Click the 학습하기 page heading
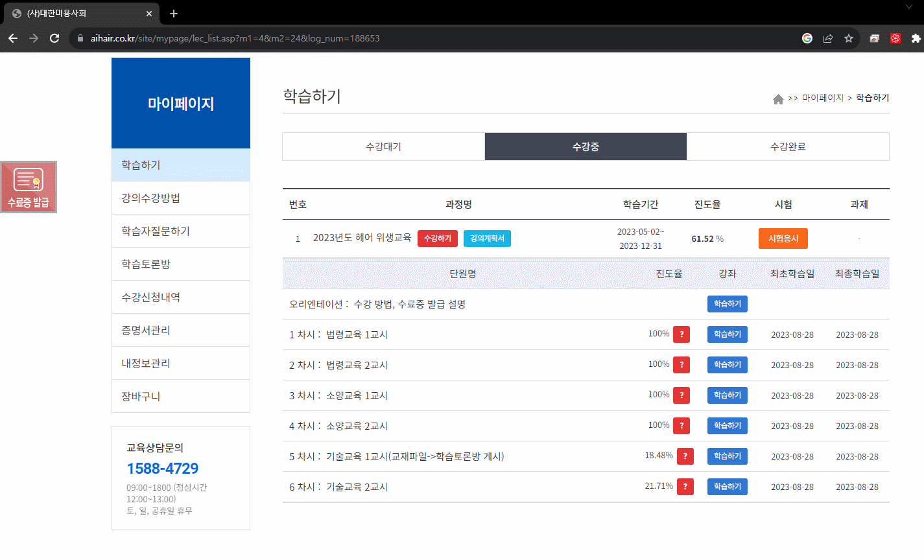The image size is (924, 560). tap(312, 96)
